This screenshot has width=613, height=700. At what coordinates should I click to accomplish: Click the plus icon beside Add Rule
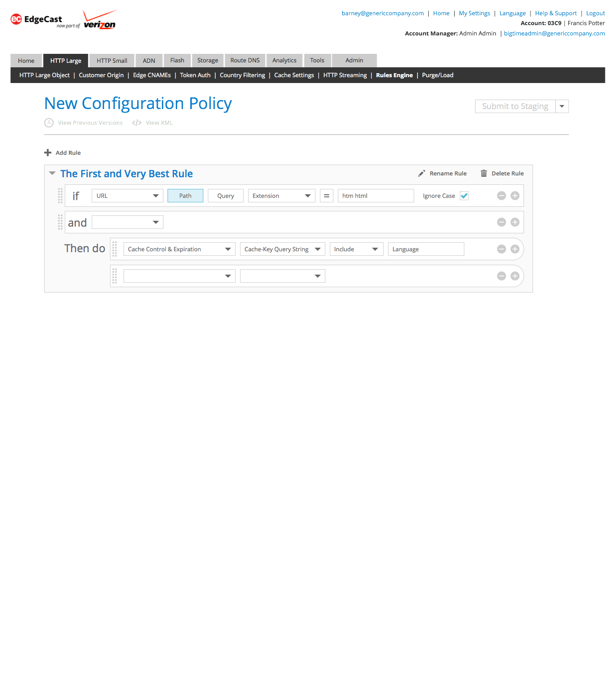(48, 153)
